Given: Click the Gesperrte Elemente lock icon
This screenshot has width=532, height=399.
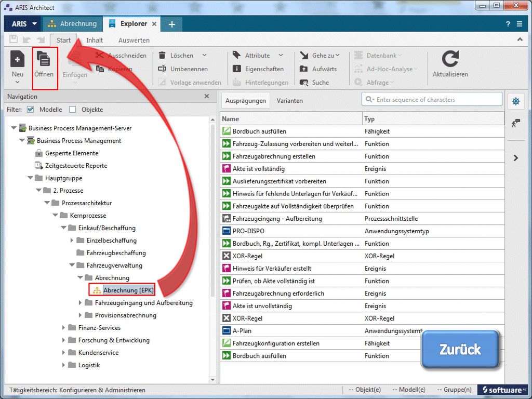Looking at the screenshot, I should click(x=39, y=153).
